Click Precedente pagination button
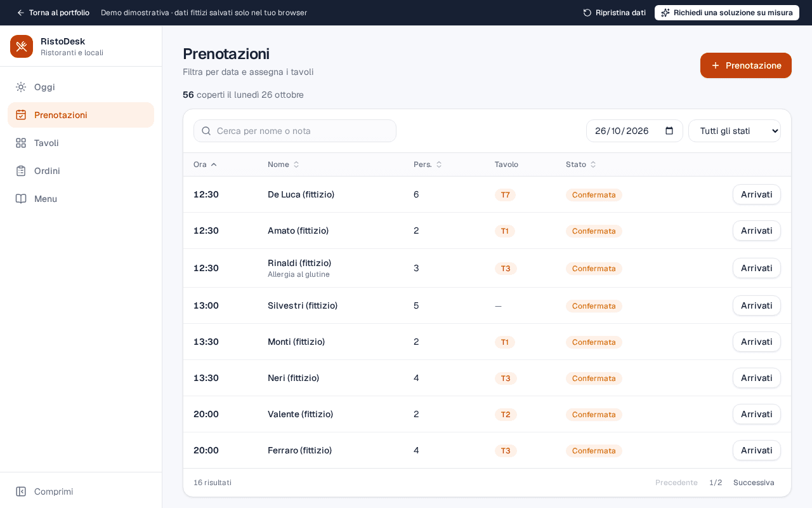The width and height of the screenshot is (812, 508). pos(676,483)
